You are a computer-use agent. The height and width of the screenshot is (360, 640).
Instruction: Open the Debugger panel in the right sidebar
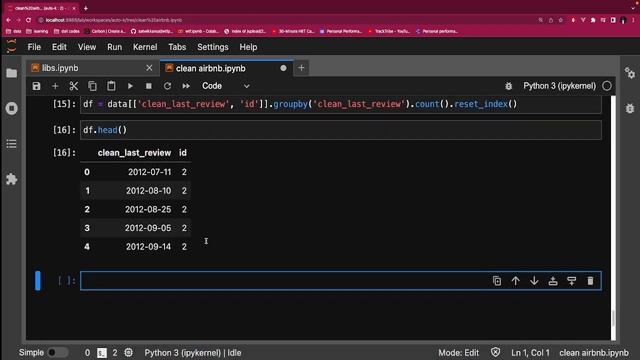click(x=630, y=108)
